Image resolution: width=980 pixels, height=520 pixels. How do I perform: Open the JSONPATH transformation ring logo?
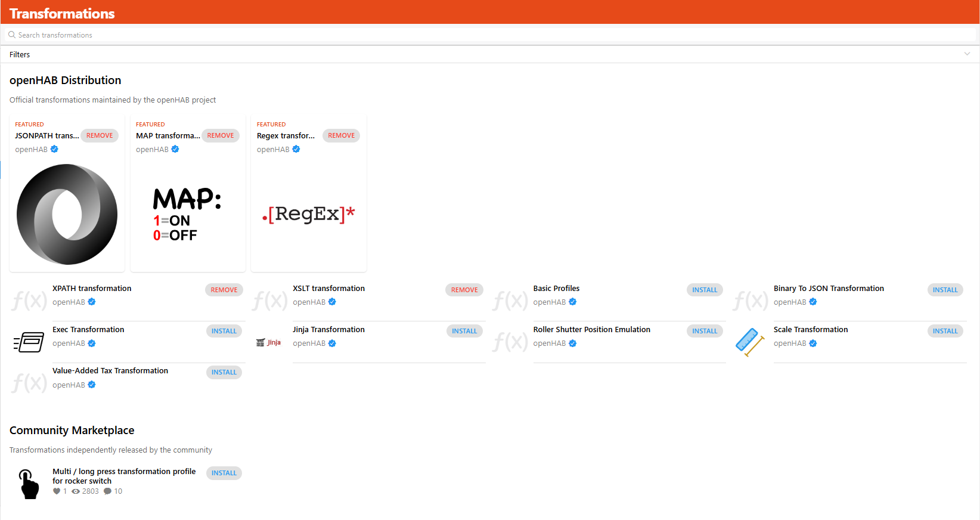pyautogui.click(x=67, y=214)
